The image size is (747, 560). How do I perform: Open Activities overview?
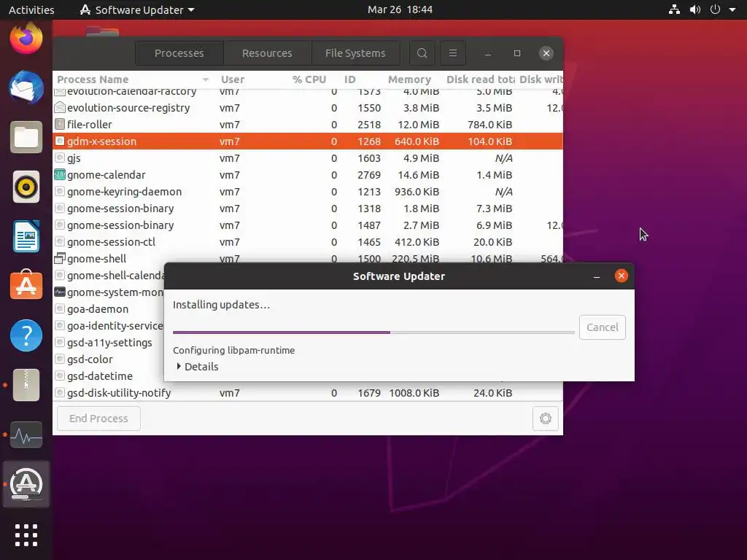31,9
